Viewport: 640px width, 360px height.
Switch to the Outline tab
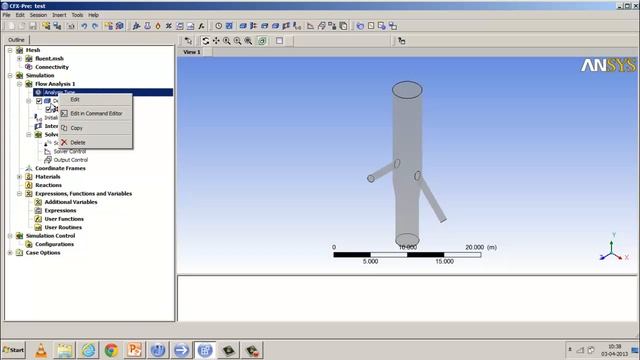point(16,40)
